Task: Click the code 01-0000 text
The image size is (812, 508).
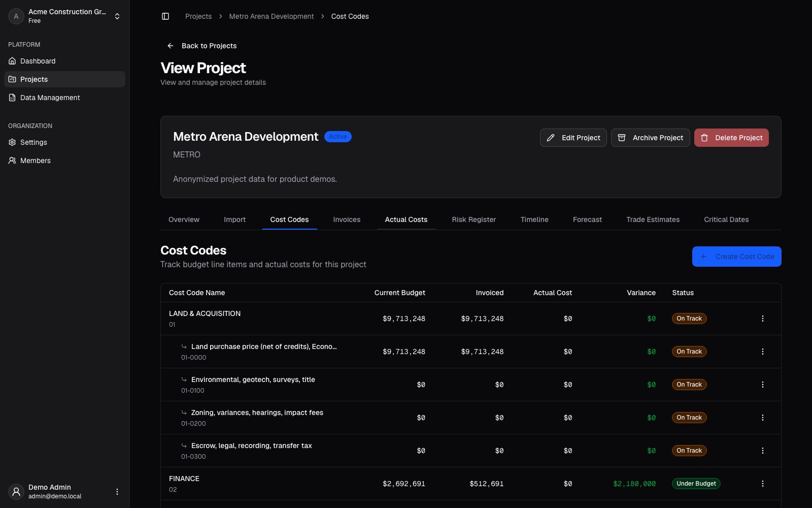Action: click(193, 358)
